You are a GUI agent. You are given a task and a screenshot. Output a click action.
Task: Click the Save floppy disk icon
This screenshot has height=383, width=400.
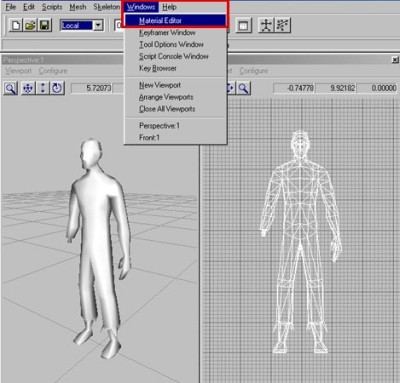[x=45, y=25]
